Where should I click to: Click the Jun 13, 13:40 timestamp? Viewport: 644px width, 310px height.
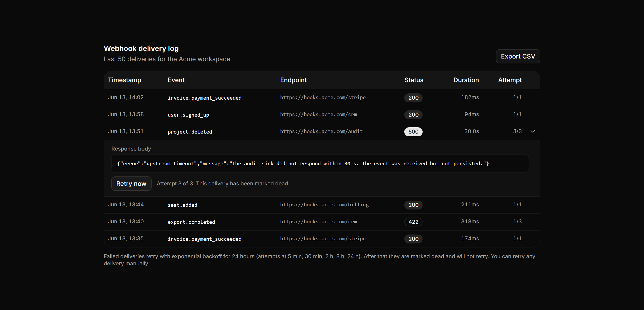126,222
